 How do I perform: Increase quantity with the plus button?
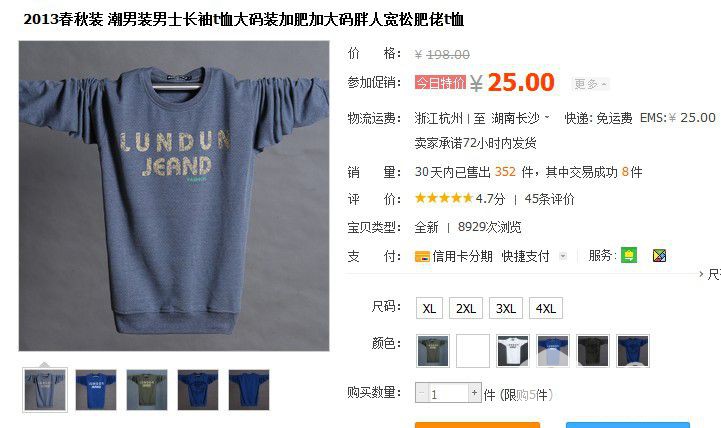click(475, 393)
